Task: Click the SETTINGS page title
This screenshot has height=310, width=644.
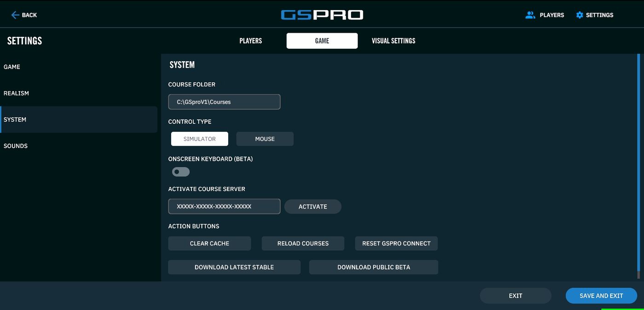Action: [25, 41]
